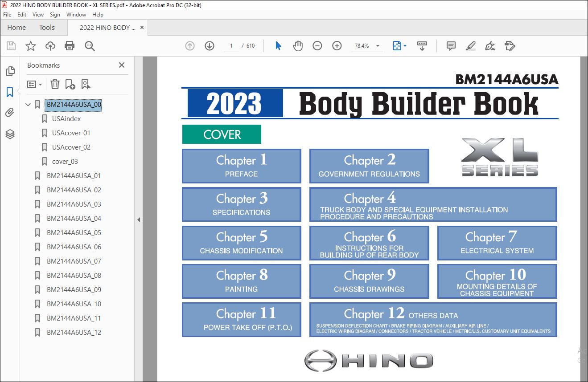The height and width of the screenshot is (382, 588).
Task: Open the sign document pen tool
Action: 490,45
